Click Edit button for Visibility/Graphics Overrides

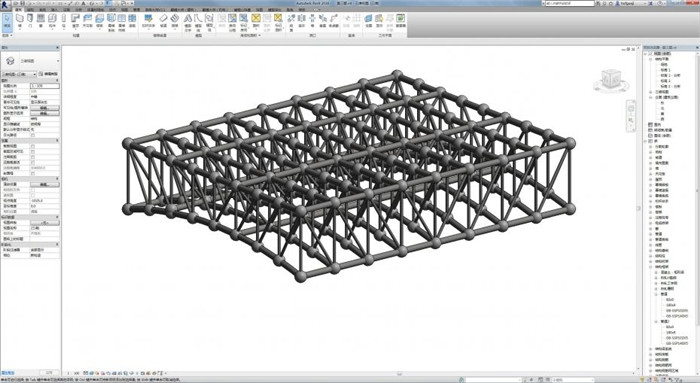click(x=44, y=108)
